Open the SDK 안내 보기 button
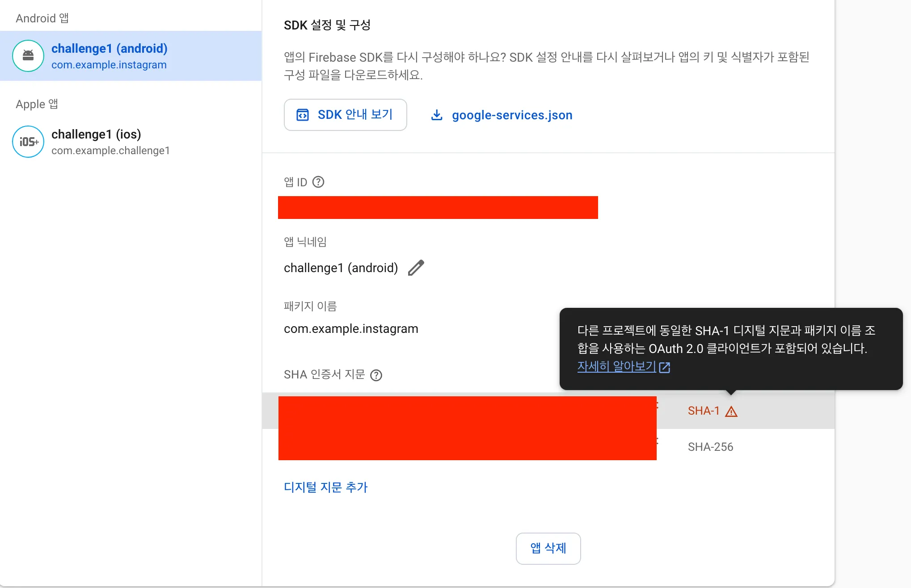This screenshot has width=911, height=588. [345, 115]
